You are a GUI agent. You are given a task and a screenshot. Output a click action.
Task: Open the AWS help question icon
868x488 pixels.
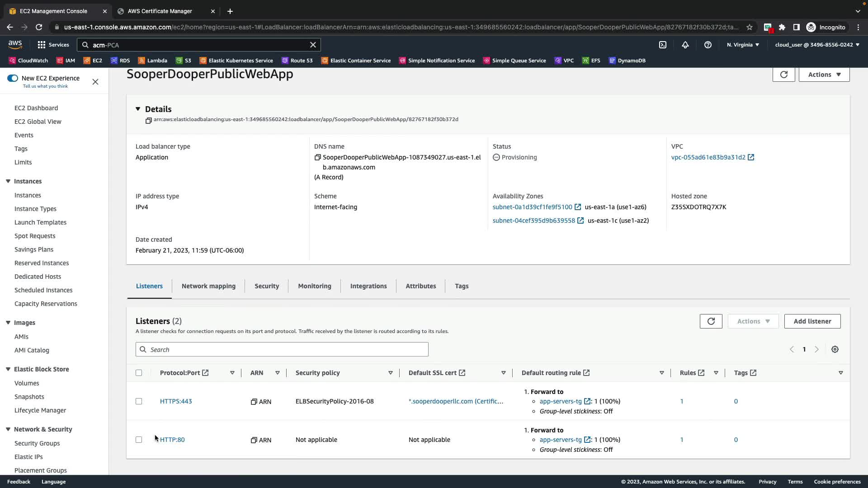click(708, 45)
